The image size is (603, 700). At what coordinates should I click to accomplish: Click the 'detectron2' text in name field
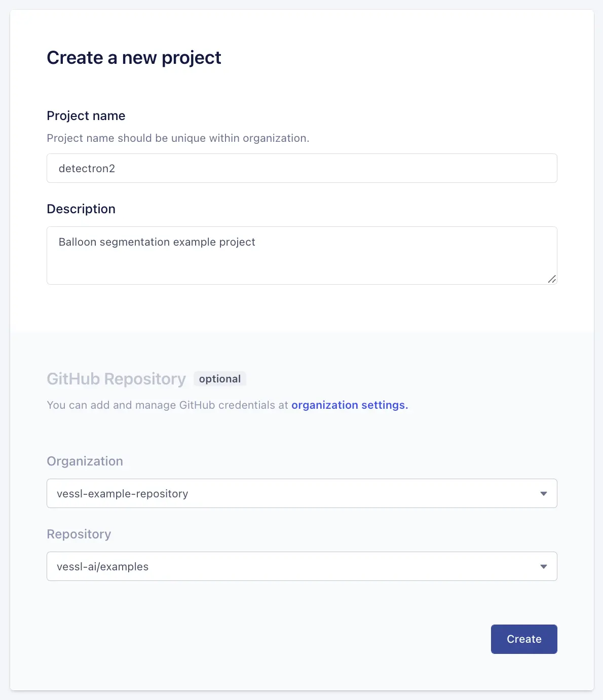pos(87,169)
